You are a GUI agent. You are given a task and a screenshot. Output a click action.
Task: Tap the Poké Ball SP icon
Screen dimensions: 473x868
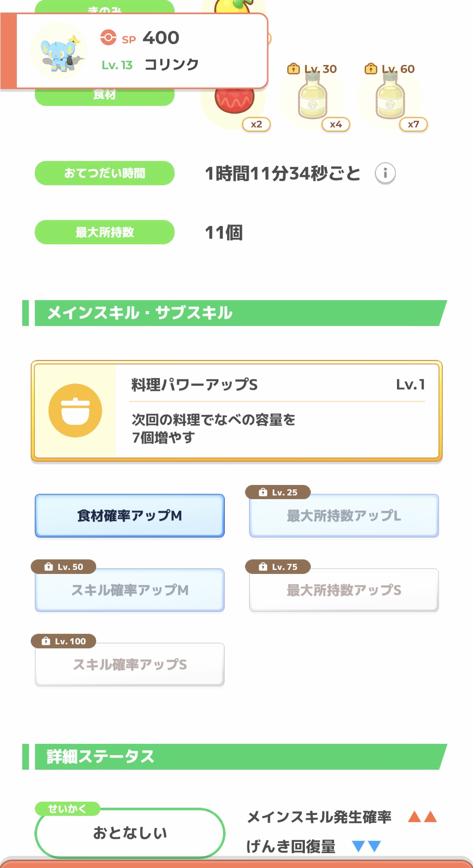pos(108,38)
